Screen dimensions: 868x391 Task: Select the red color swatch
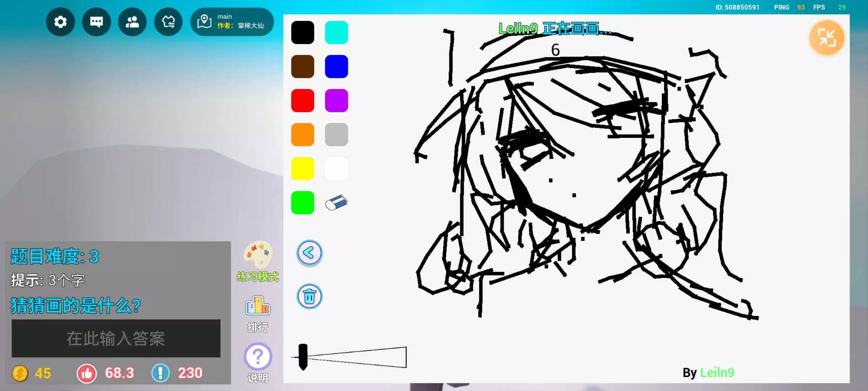pyautogui.click(x=303, y=101)
